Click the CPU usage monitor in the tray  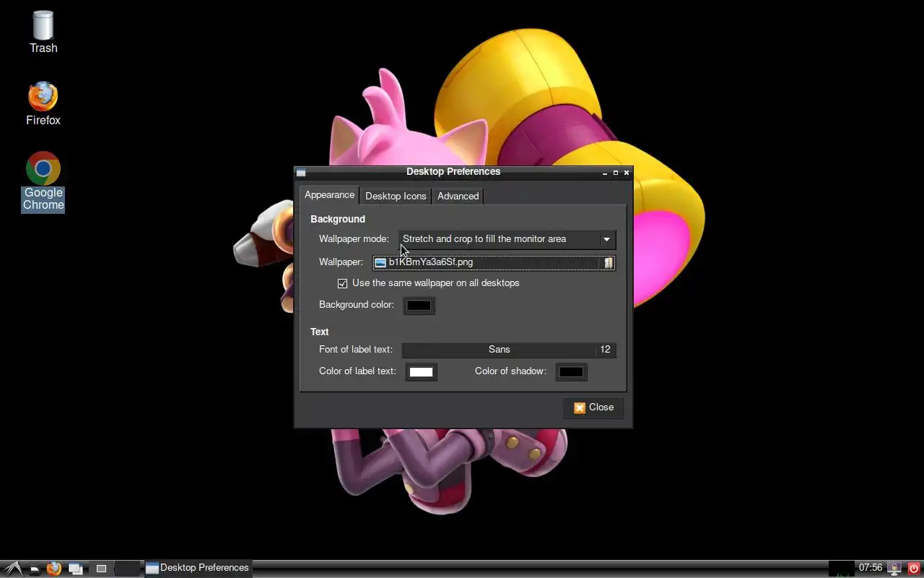(x=841, y=569)
